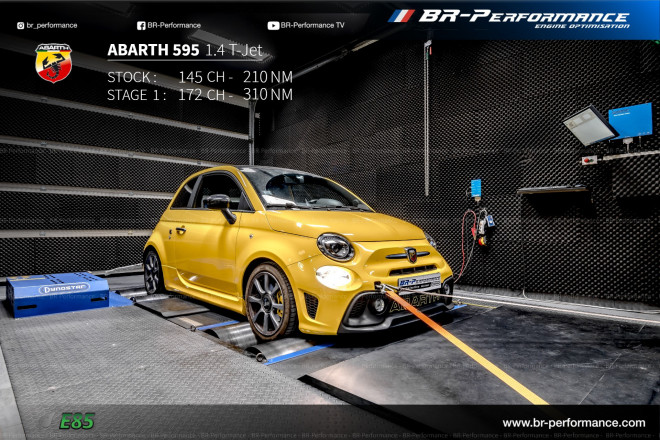Click the French flag stripes emblem
660x440 pixels.
click(x=400, y=16)
